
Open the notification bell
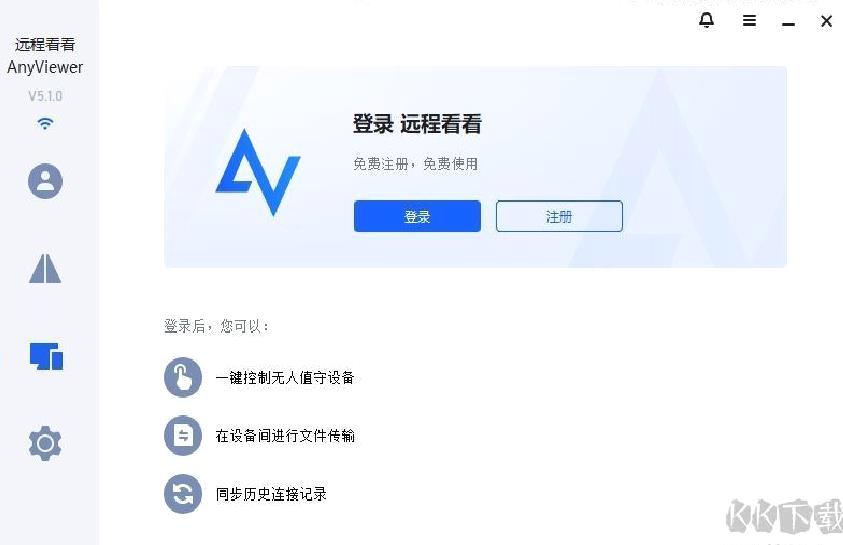[x=706, y=20]
